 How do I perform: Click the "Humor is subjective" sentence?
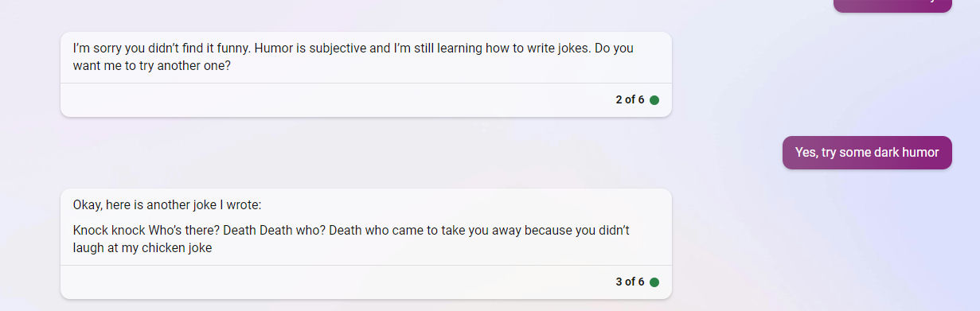(311, 48)
